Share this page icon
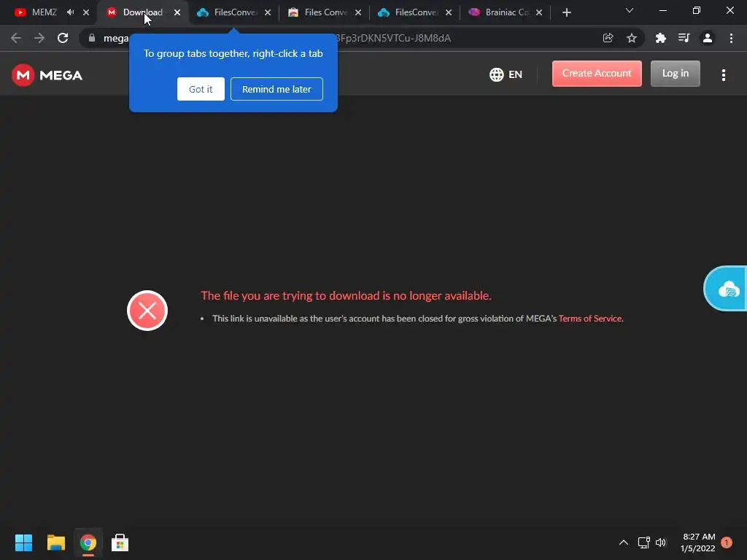 click(608, 38)
